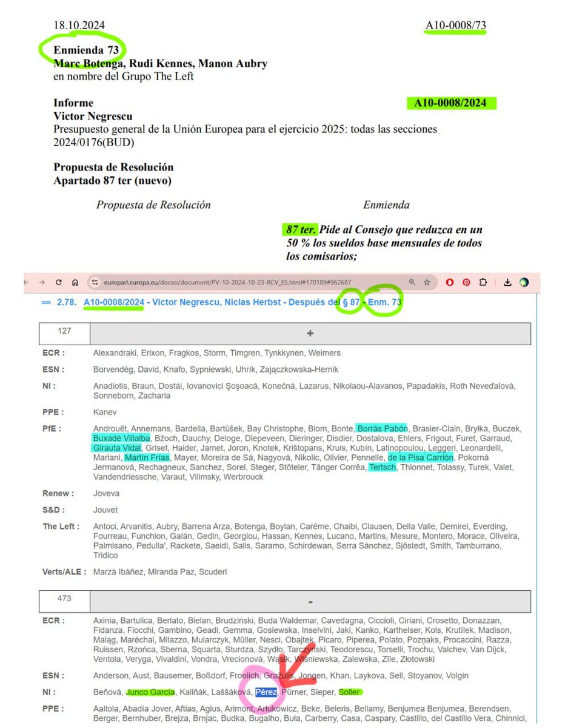Viewport: 565px width, 728px height.
Task: Open the browser profile avatar
Action: point(524,282)
